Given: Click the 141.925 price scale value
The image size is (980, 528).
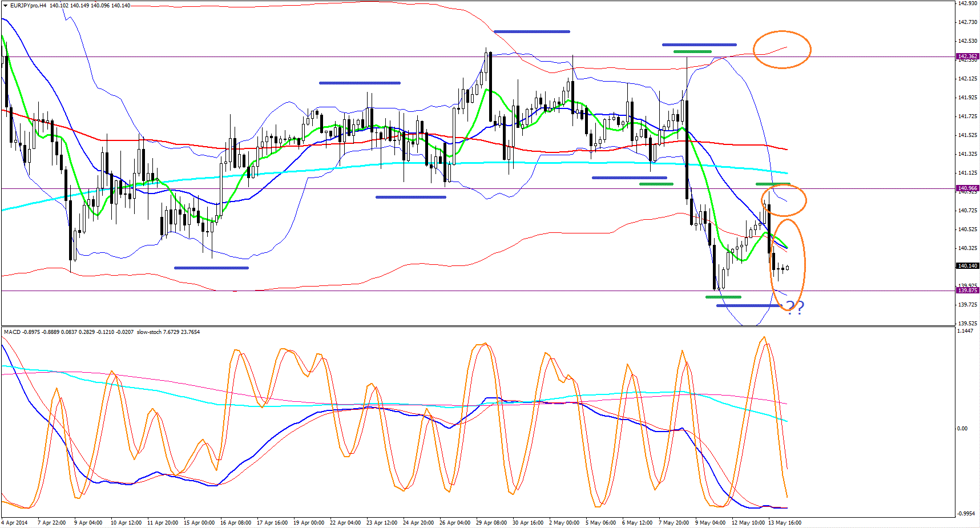Looking at the screenshot, I should tap(967, 98).
